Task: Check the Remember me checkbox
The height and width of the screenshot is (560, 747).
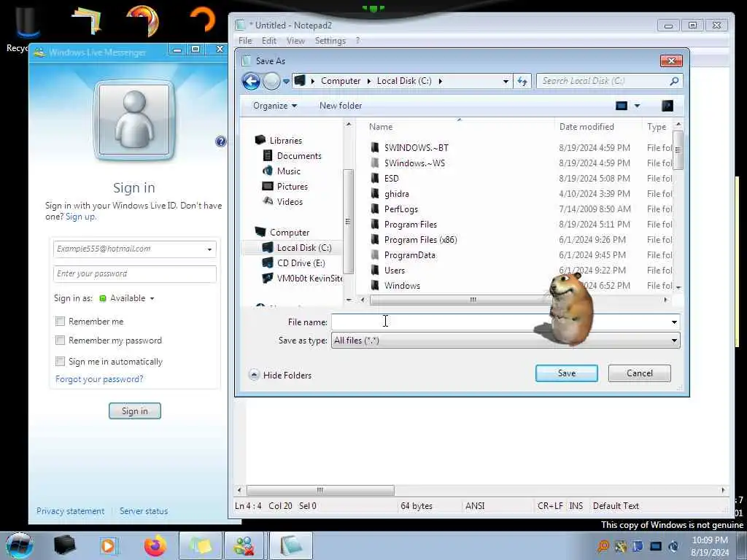Action: point(60,322)
